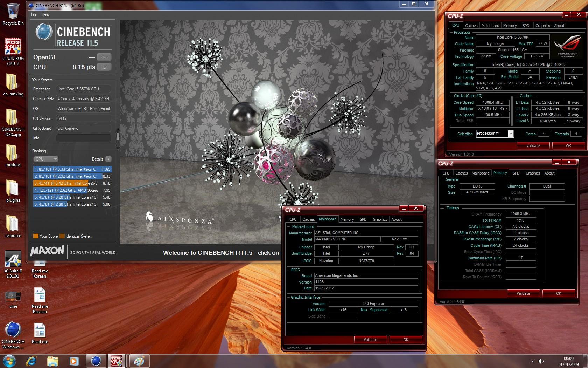This screenshot has width=588, height=368.
Task: Open CPU tab in Memory CPU-Z window
Action: click(446, 173)
